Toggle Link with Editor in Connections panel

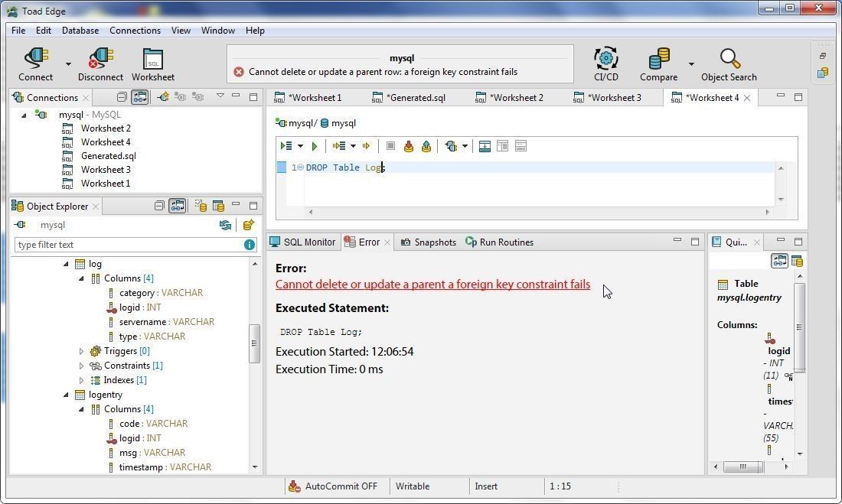click(139, 97)
